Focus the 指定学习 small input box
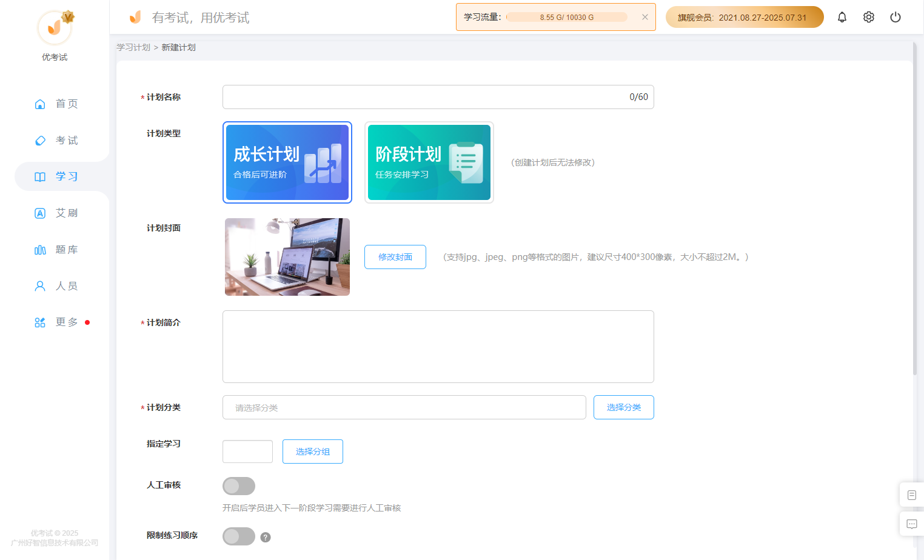 click(247, 452)
